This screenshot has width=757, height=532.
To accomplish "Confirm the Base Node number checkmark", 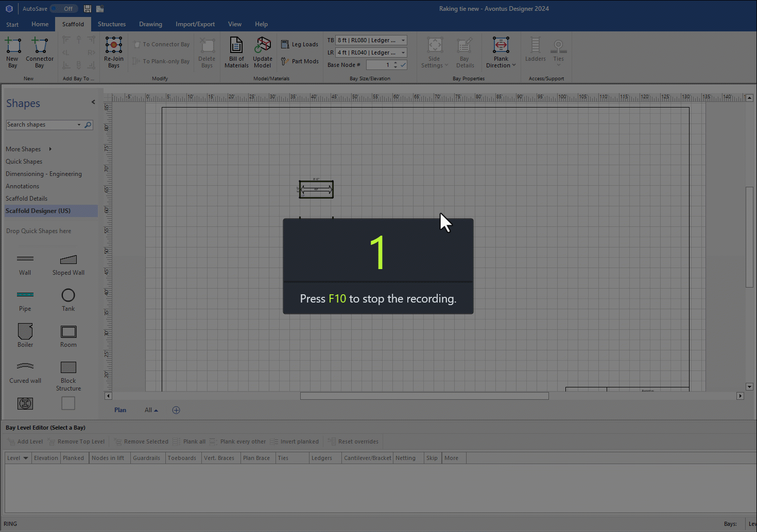I will (x=403, y=65).
